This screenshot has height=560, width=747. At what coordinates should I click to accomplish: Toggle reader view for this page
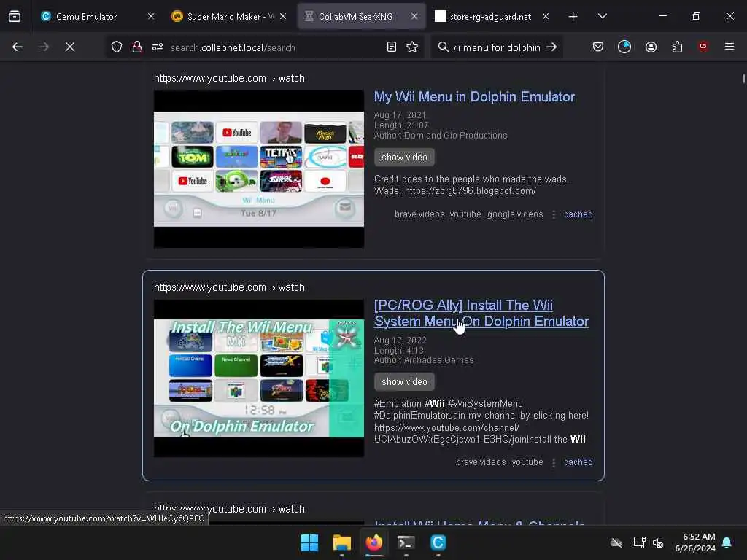click(x=392, y=47)
